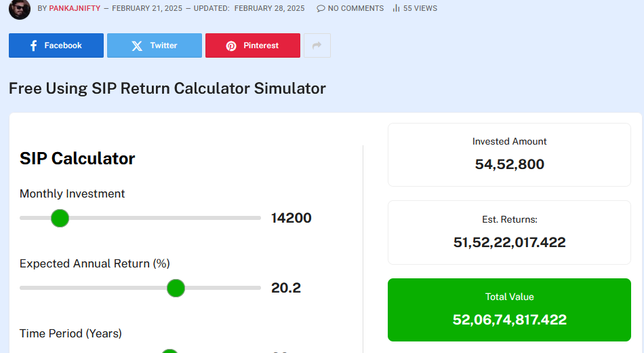The height and width of the screenshot is (353, 644).
Task: Click the Pinterest logo icon
Action: [x=231, y=45]
